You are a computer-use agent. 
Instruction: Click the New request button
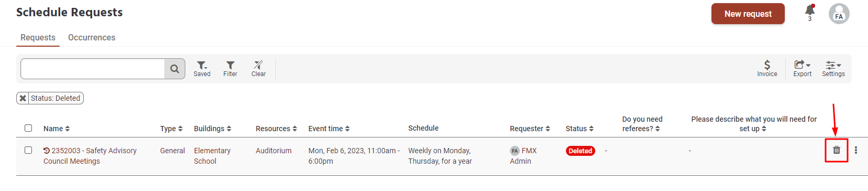click(748, 14)
